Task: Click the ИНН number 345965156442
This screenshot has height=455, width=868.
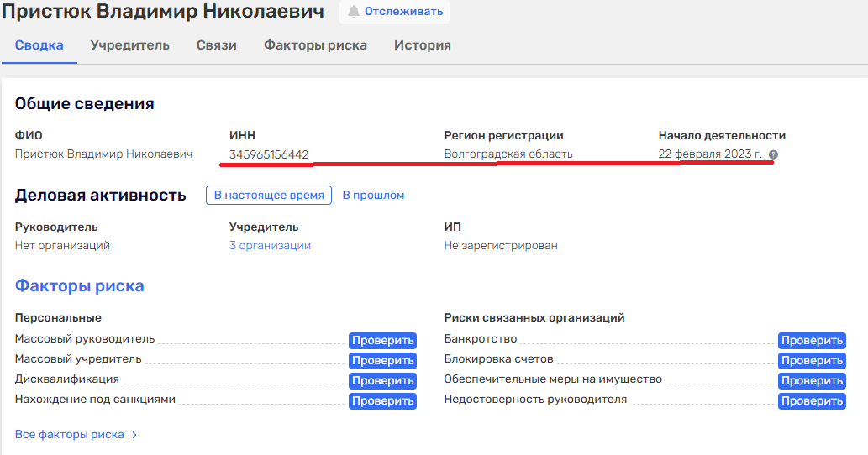Action: (269, 154)
